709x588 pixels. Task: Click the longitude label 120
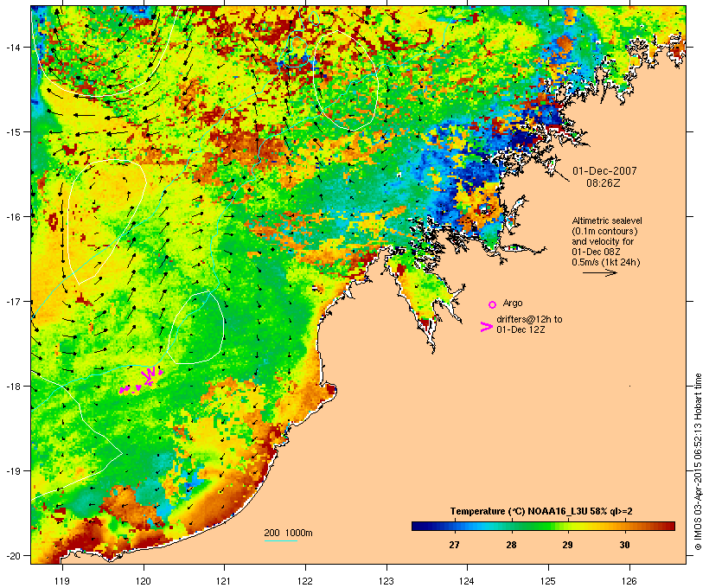pyautogui.click(x=144, y=581)
